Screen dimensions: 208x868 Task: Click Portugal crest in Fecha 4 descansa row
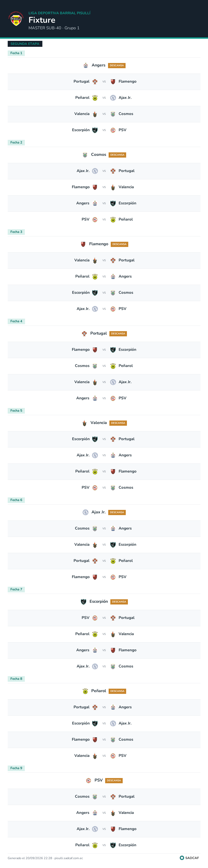[84, 334]
